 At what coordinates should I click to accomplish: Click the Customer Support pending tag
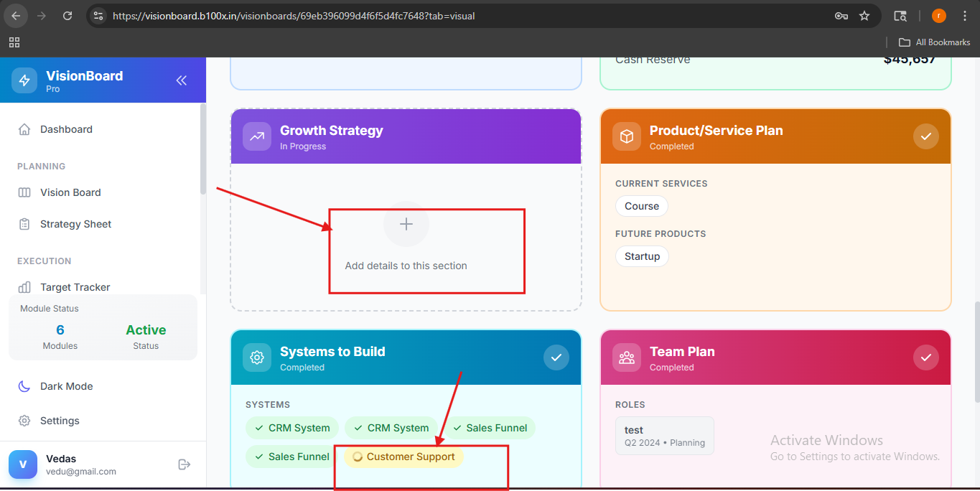[404, 457]
